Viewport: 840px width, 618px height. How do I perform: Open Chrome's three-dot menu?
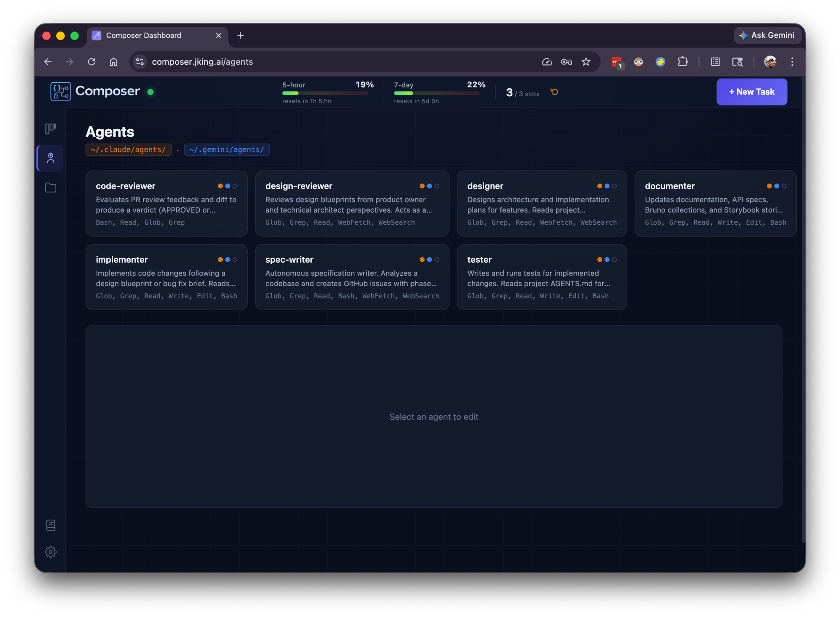tap(792, 62)
